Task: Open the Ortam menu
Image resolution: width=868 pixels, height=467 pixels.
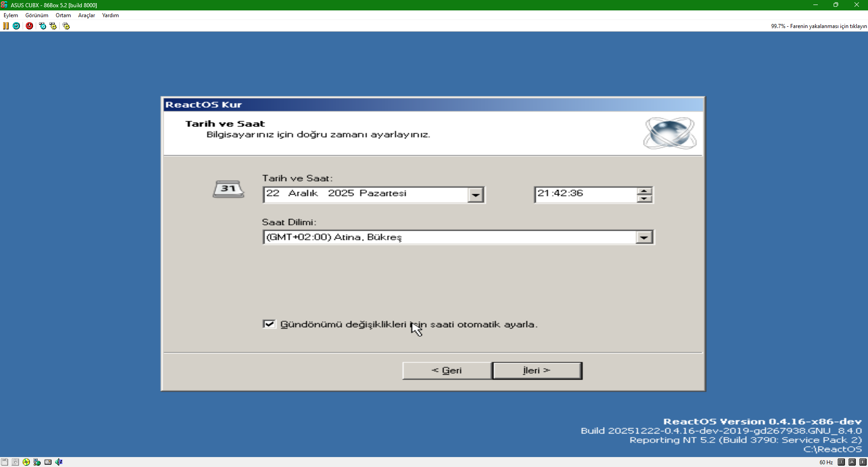Action: click(x=63, y=15)
